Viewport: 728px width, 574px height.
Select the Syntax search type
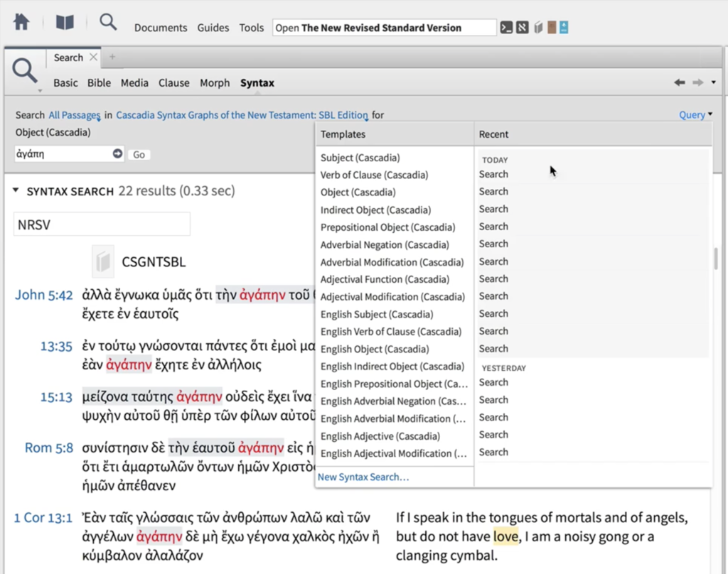click(x=257, y=82)
